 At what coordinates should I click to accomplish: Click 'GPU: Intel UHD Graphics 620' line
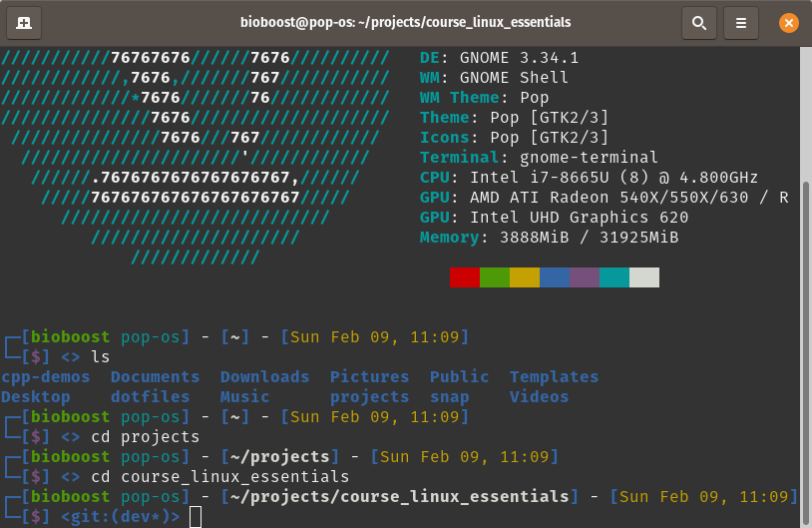click(554, 218)
